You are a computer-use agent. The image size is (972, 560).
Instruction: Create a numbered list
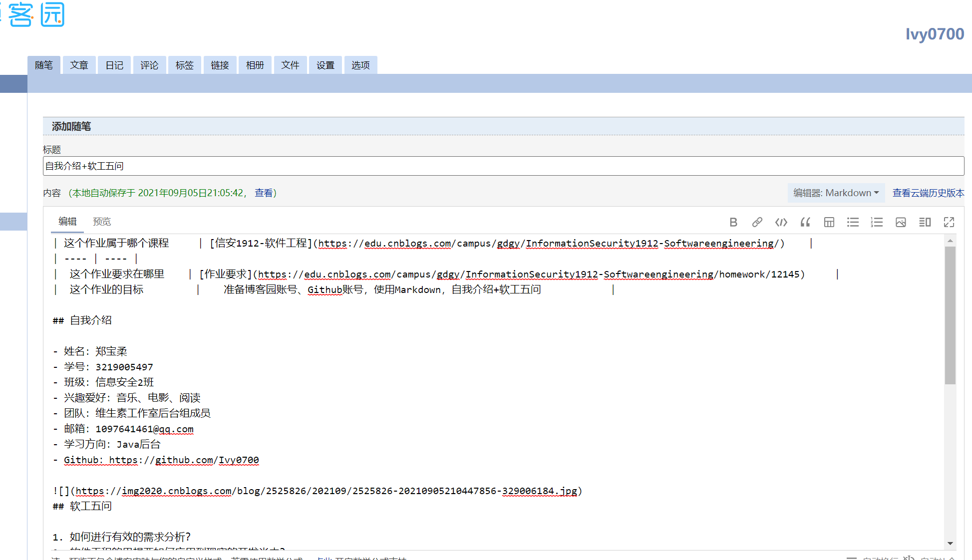(x=877, y=223)
